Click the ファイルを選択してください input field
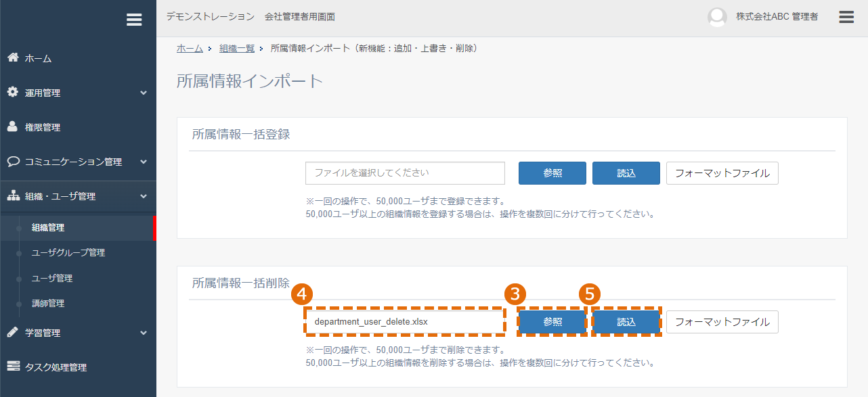 click(x=406, y=173)
